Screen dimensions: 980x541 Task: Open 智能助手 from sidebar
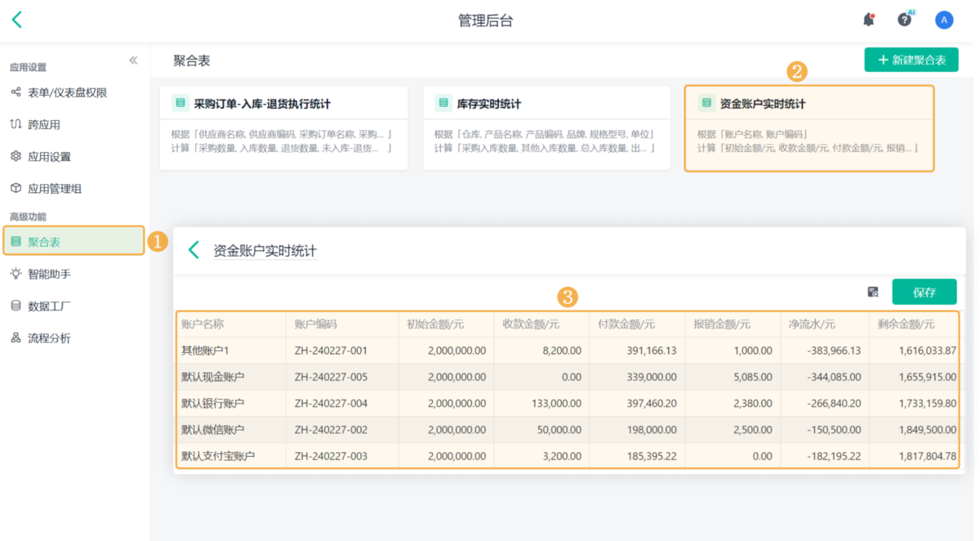point(49,274)
